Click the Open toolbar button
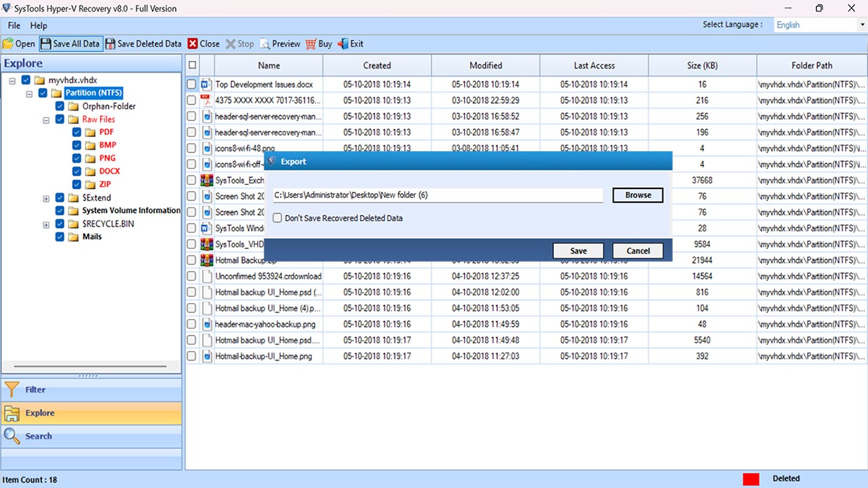This screenshot has width=868, height=488. 19,43
